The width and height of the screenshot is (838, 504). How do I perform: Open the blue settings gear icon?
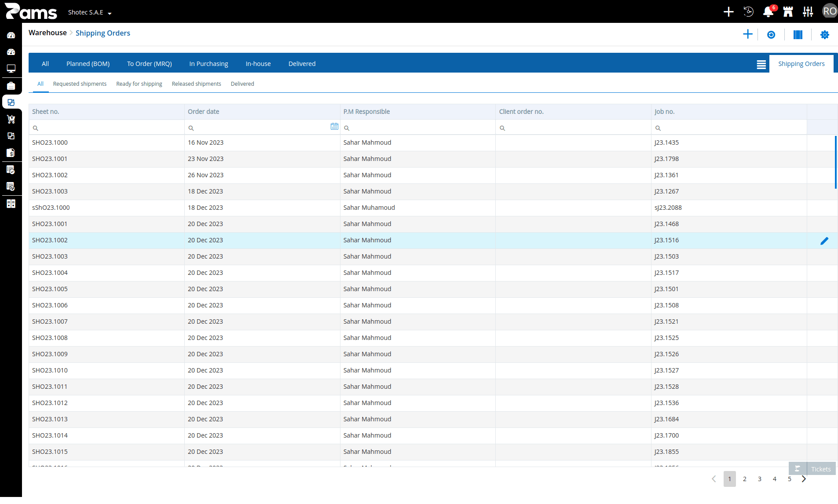[825, 35]
